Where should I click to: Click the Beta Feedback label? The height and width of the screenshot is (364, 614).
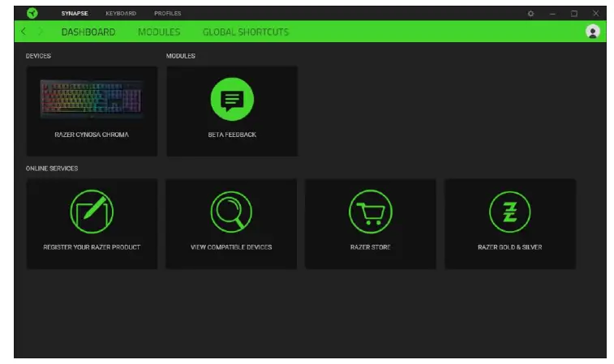click(232, 135)
